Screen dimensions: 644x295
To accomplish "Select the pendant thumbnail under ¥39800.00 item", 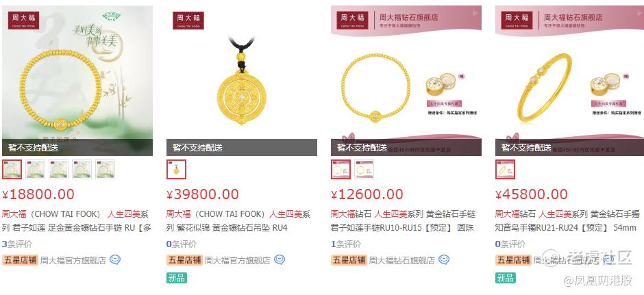I will (x=176, y=170).
